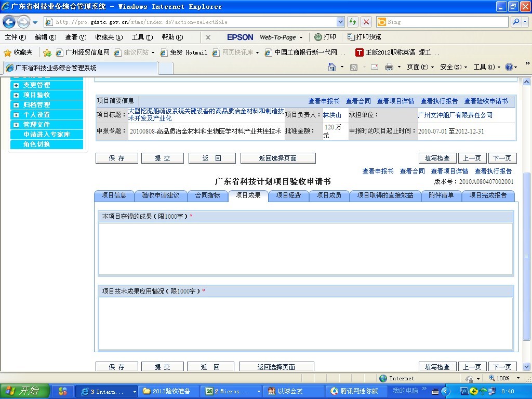Click the add to favorites bar icon
Image resolution: width=532 pixels, height=399 pixels.
pyautogui.click(x=47, y=52)
